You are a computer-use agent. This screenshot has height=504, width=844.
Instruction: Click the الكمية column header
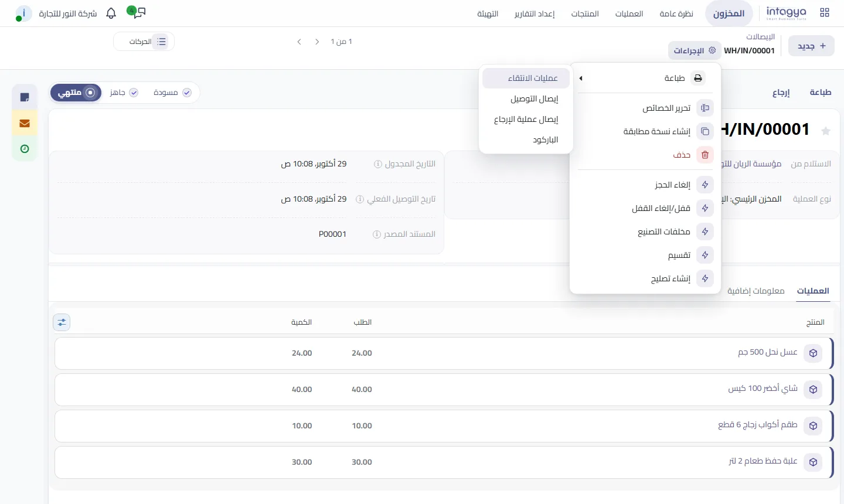[x=301, y=322]
